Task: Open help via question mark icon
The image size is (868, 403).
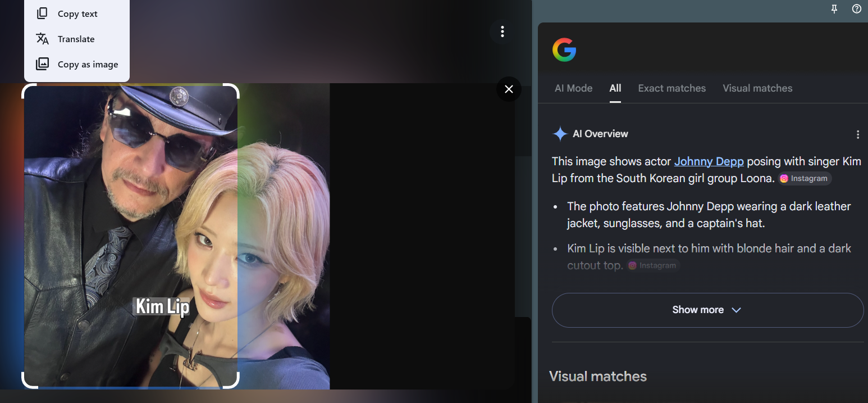Action: pyautogui.click(x=857, y=9)
